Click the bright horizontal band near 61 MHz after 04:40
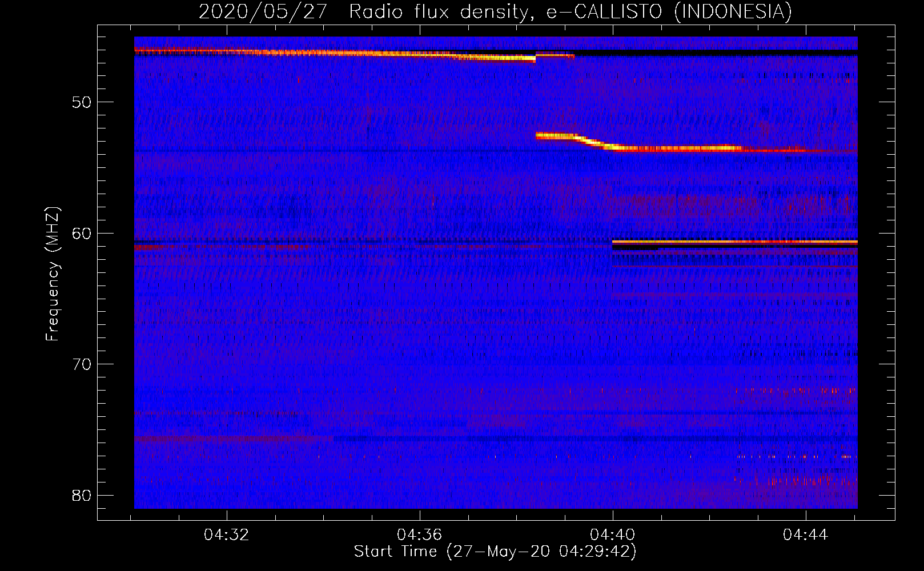Image resolution: width=924 pixels, height=571 pixels. pyautogui.click(x=734, y=242)
